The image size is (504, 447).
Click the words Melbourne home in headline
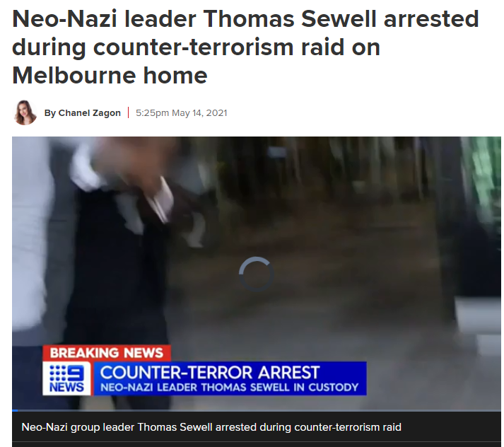[x=110, y=75]
